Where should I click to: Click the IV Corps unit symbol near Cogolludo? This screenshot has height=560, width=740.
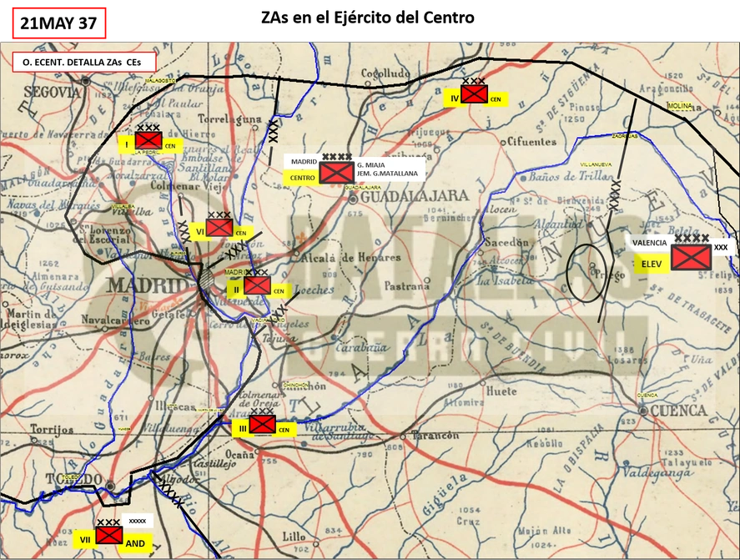475,94
